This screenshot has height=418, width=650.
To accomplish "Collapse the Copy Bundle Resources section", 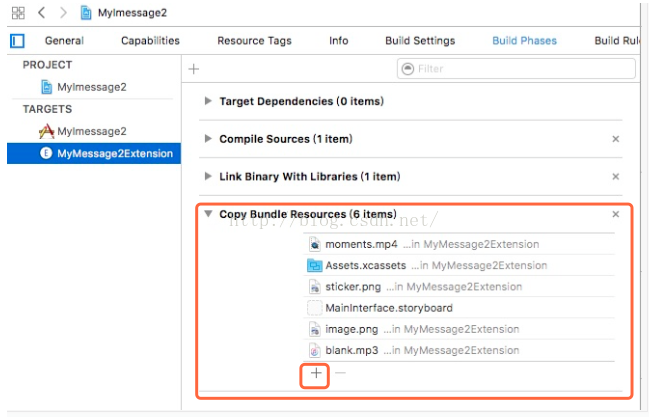I will click(x=208, y=214).
